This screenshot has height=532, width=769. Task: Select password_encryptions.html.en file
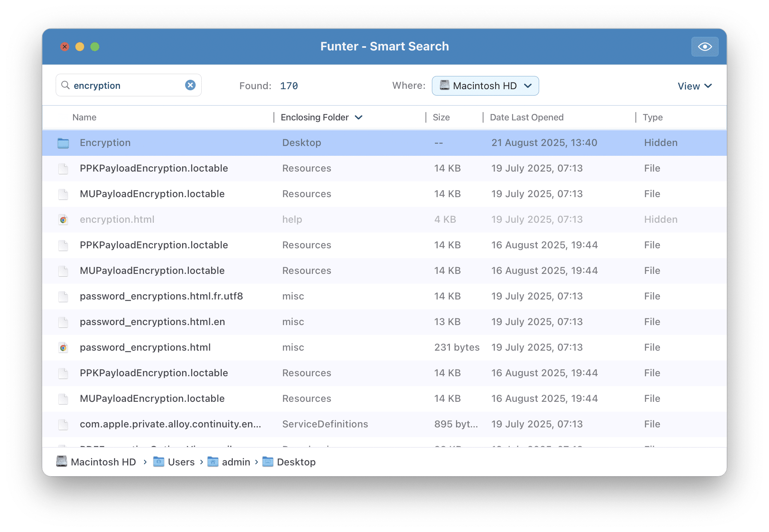click(152, 322)
